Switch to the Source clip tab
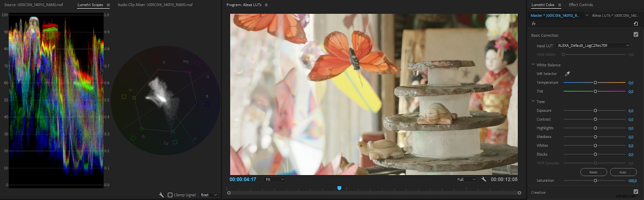 [33, 5]
